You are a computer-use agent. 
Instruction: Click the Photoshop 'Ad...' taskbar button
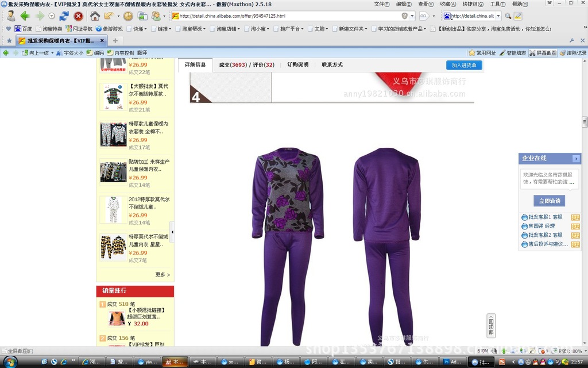452,362
